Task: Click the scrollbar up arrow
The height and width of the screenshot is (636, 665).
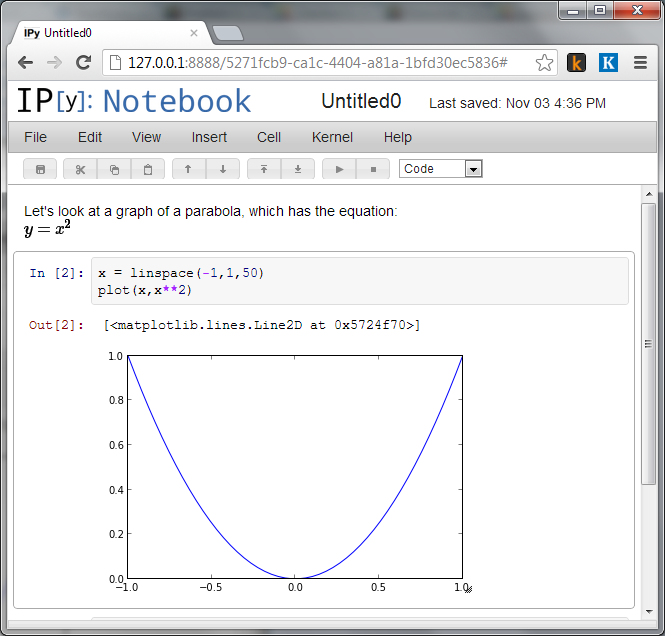Action: [x=649, y=194]
